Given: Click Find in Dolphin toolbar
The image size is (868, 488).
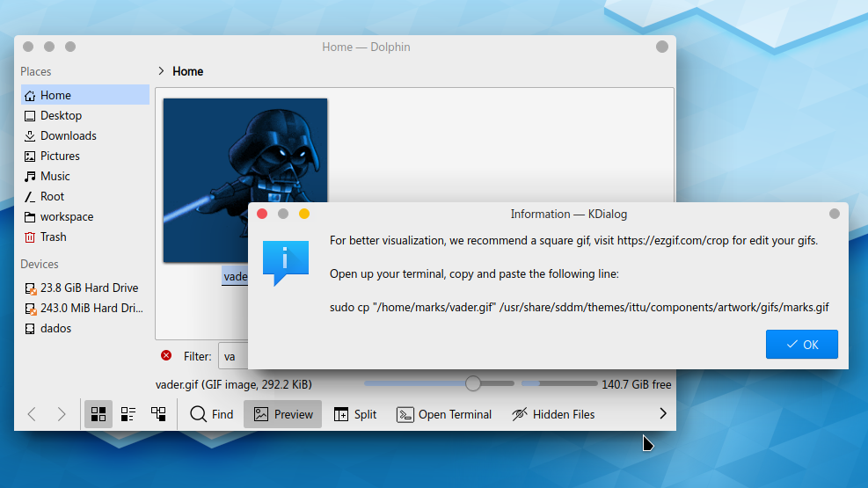Looking at the screenshot, I should pos(212,414).
